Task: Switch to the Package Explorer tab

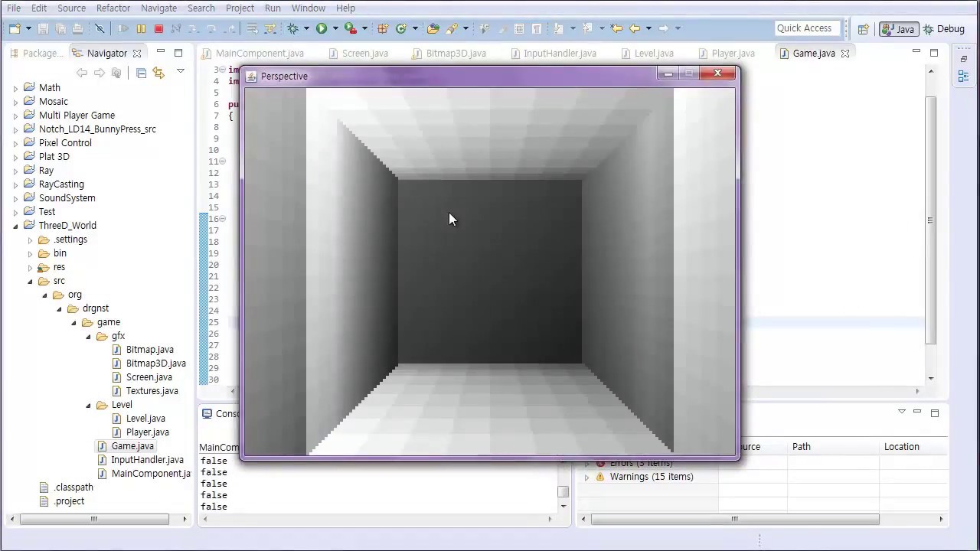Action: [37, 54]
